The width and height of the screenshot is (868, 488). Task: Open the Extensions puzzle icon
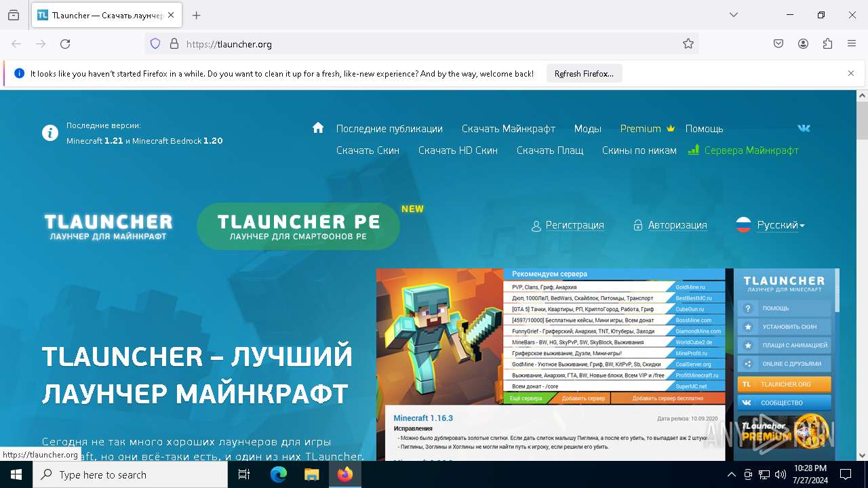827,44
